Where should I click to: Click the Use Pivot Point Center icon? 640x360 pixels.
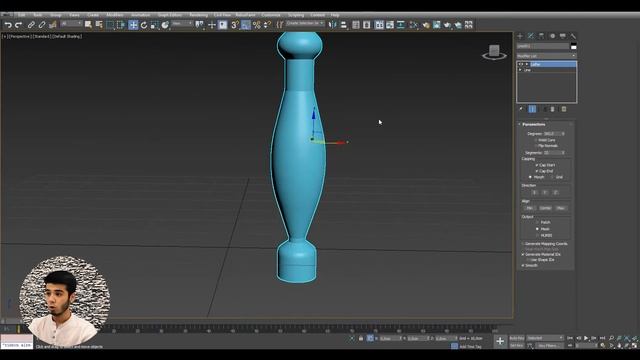coord(199,25)
